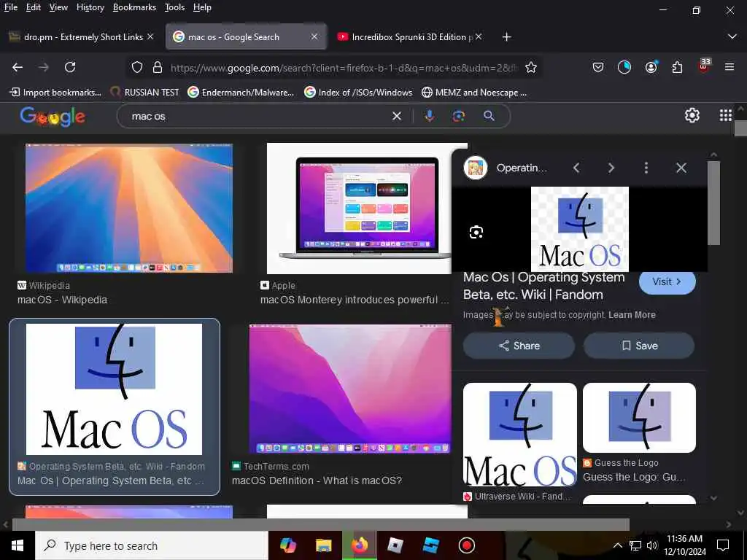
Task: Open the RUSSIAN TEST bookmark
Action: click(x=145, y=93)
